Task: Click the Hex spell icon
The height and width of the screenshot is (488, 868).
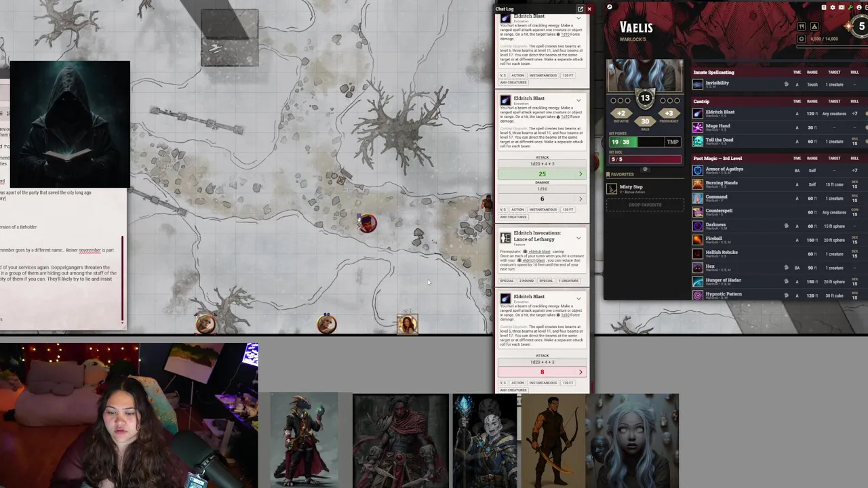Action: pyautogui.click(x=698, y=268)
